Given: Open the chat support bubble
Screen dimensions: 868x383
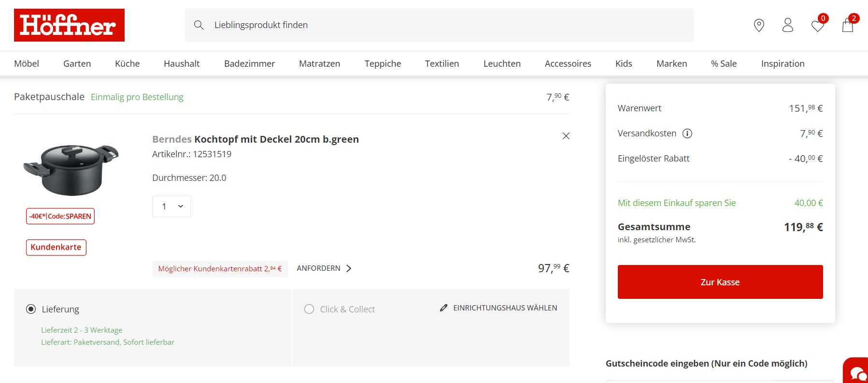Looking at the screenshot, I should (857, 372).
